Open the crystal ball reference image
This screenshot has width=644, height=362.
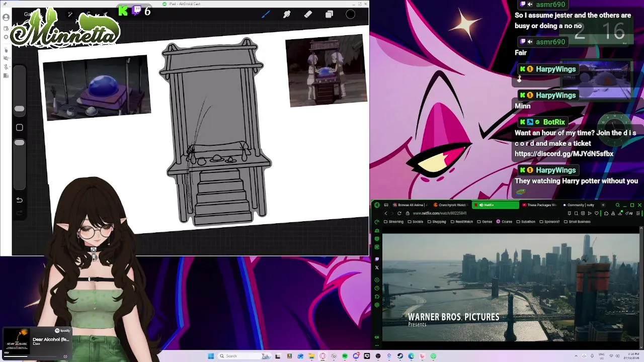96,87
